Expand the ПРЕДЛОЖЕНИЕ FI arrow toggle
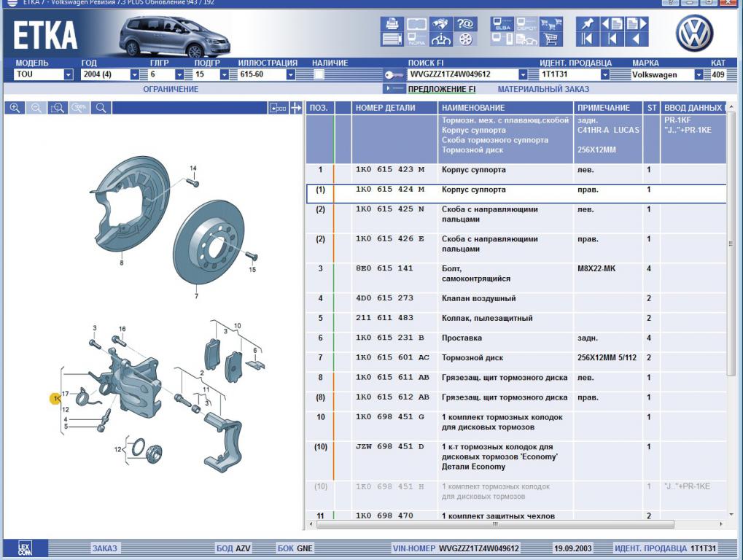 393,89
